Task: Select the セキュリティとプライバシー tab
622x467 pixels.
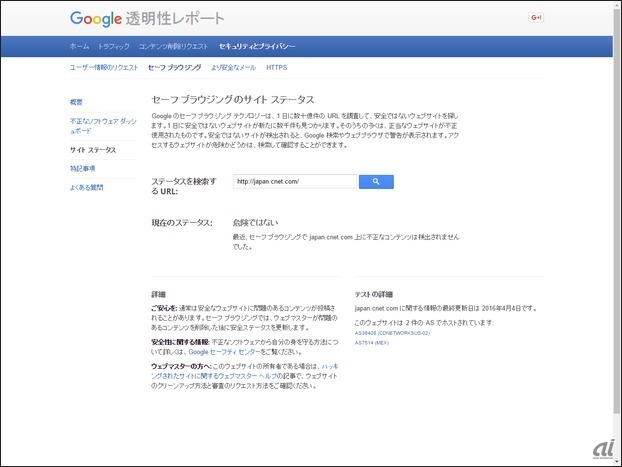Action: point(257,46)
